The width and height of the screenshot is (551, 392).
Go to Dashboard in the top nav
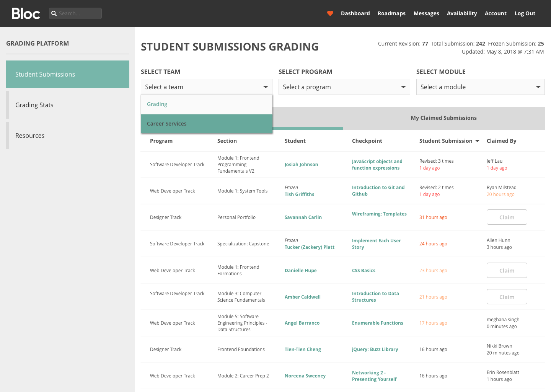pos(355,13)
